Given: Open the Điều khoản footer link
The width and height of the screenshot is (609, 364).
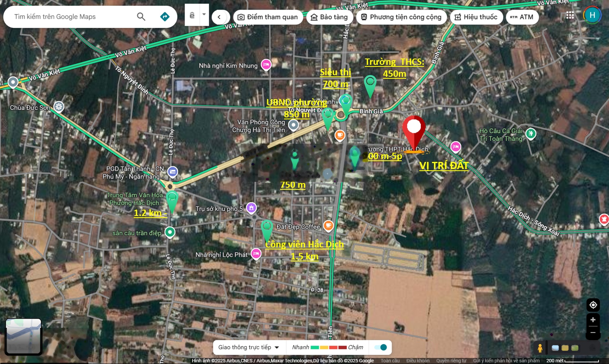Looking at the screenshot, I should [x=418, y=361].
